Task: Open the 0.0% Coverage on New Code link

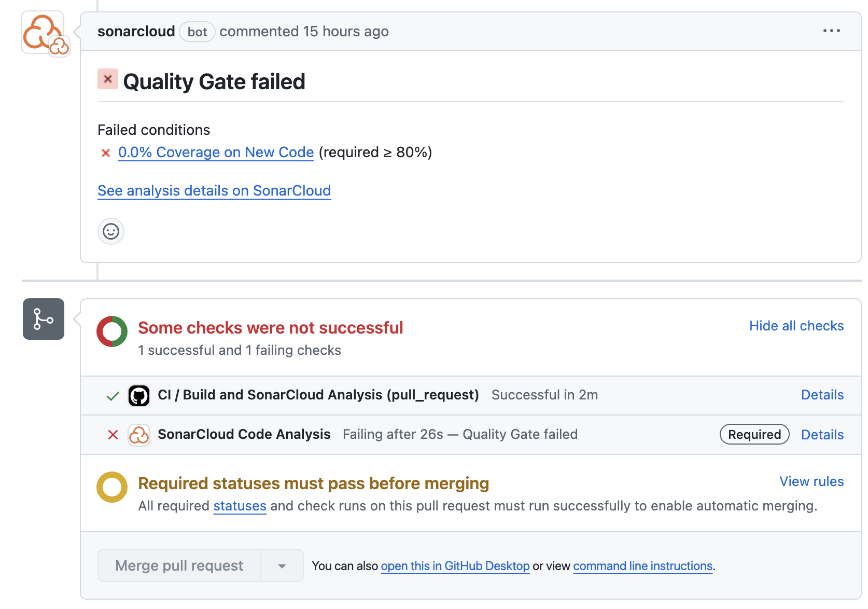Action: click(216, 153)
